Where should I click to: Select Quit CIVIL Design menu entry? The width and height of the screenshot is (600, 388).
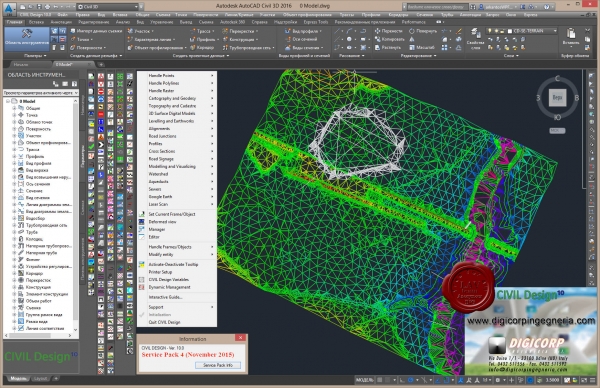pos(177,322)
